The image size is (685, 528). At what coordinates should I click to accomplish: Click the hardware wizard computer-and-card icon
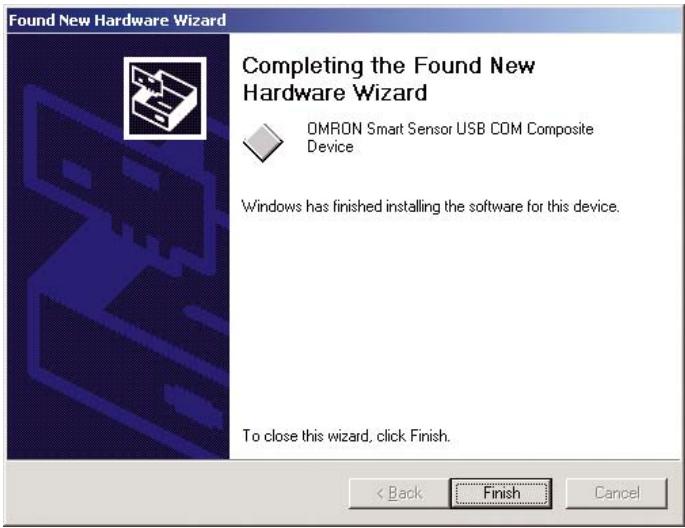pos(165,98)
